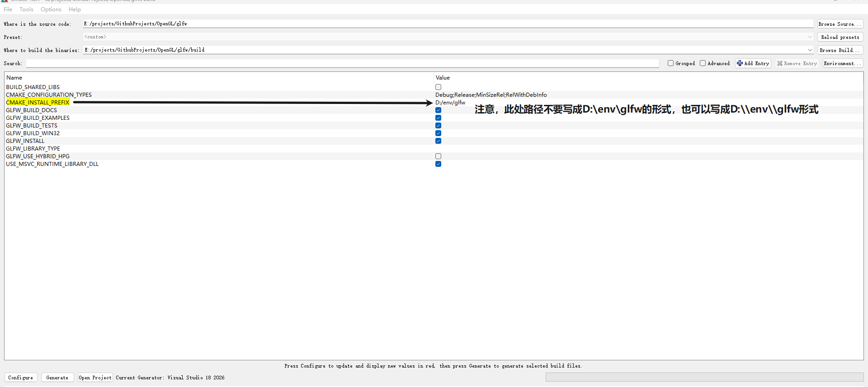Click the Configure button
This screenshot has height=387, width=868.
(20, 378)
